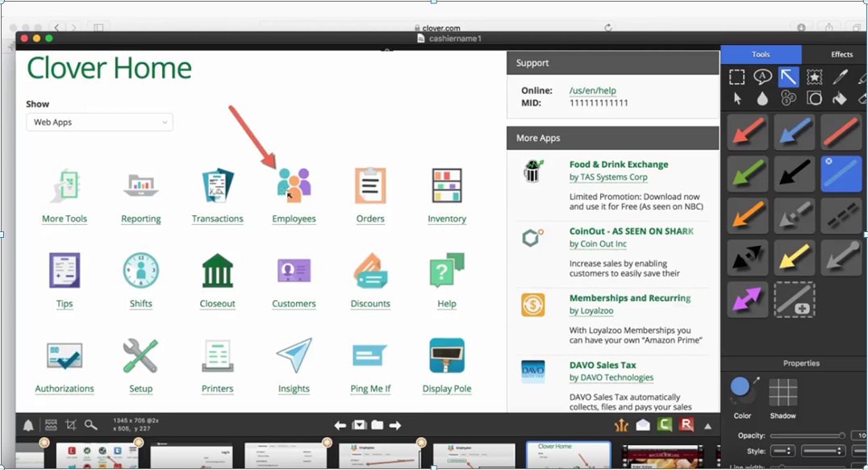
Task: Select the Stamp tool
Action: pyautogui.click(x=814, y=77)
